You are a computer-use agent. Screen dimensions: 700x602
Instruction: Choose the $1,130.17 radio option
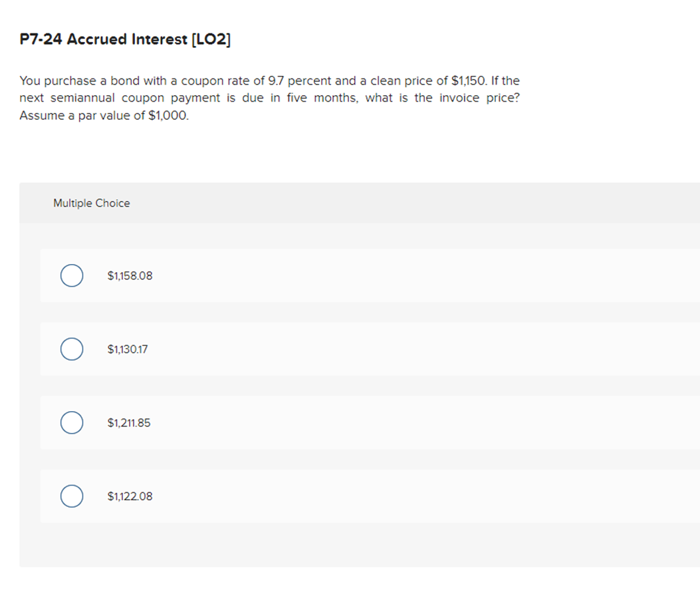(72, 349)
